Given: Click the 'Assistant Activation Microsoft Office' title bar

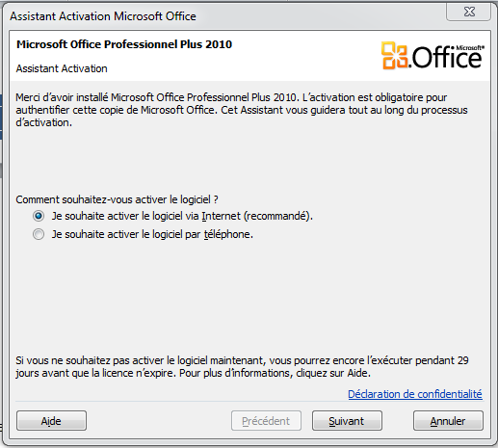Looking at the screenshot, I should pos(103,16).
